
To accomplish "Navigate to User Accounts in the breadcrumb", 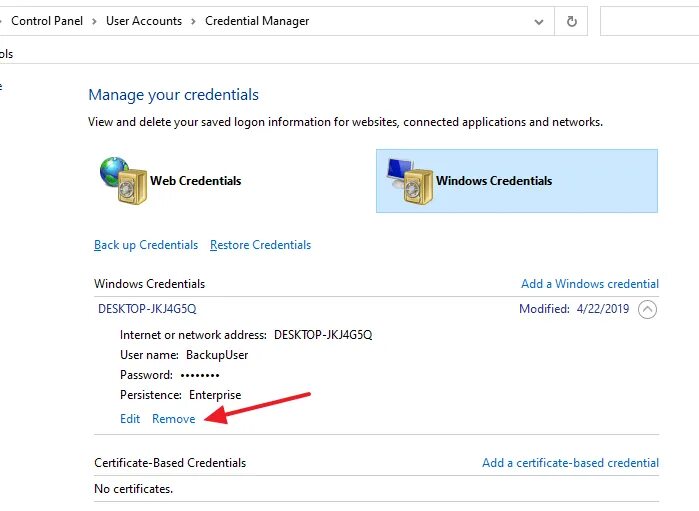I will coord(144,21).
